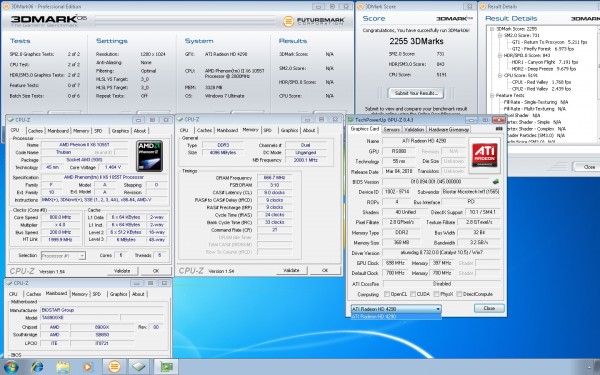This screenshot has height=375, width=600.
Task: Open the GPU selector dropdown in GPU-Z
Action: click(396, 309)
